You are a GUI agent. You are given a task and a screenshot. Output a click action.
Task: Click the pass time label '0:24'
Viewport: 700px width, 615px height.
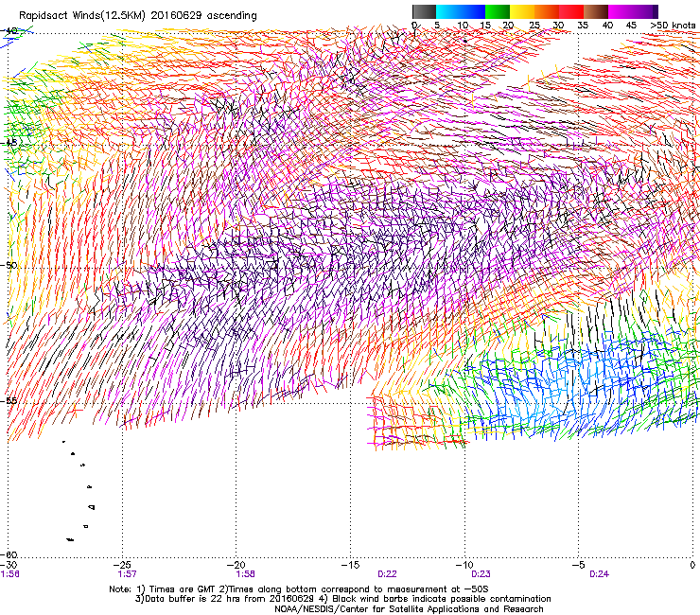coord(599,574)
